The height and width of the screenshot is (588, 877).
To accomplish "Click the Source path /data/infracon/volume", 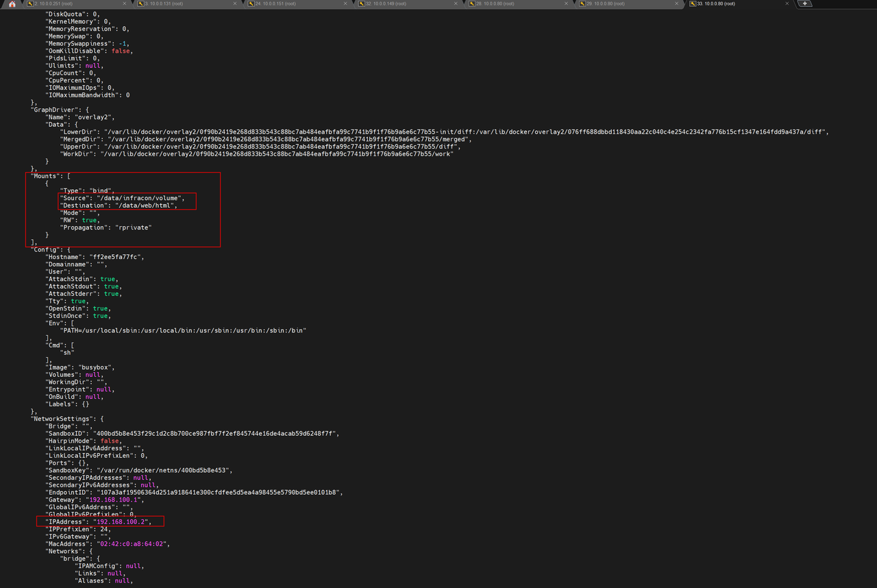I will [140, 198].
